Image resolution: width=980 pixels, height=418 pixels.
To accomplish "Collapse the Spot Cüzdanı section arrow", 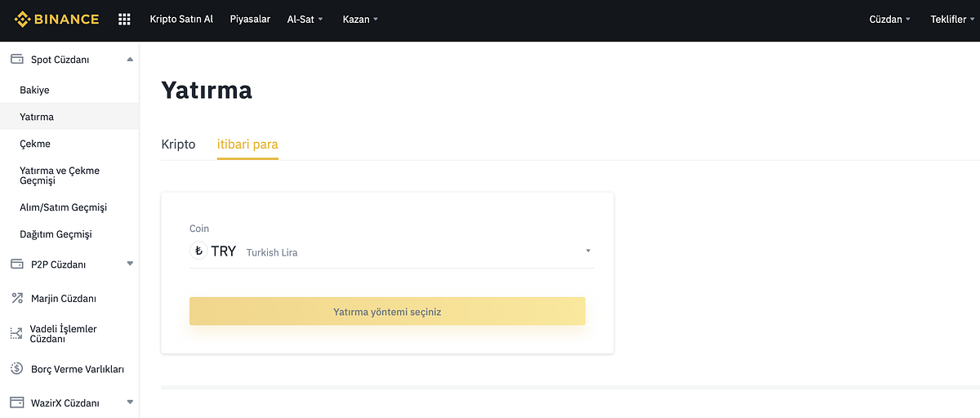I will coord(130,59).
